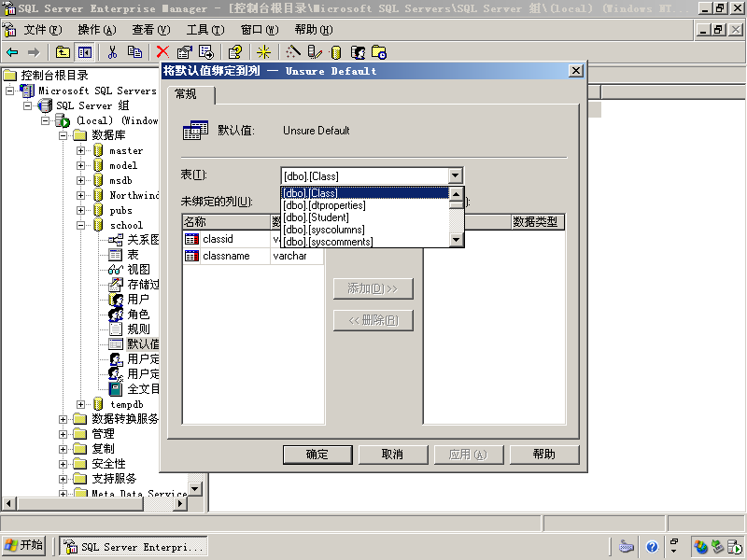Screen dimensions: 747x560
Task: Click the Register Server toolbar icon
Action: click(315, 52)
